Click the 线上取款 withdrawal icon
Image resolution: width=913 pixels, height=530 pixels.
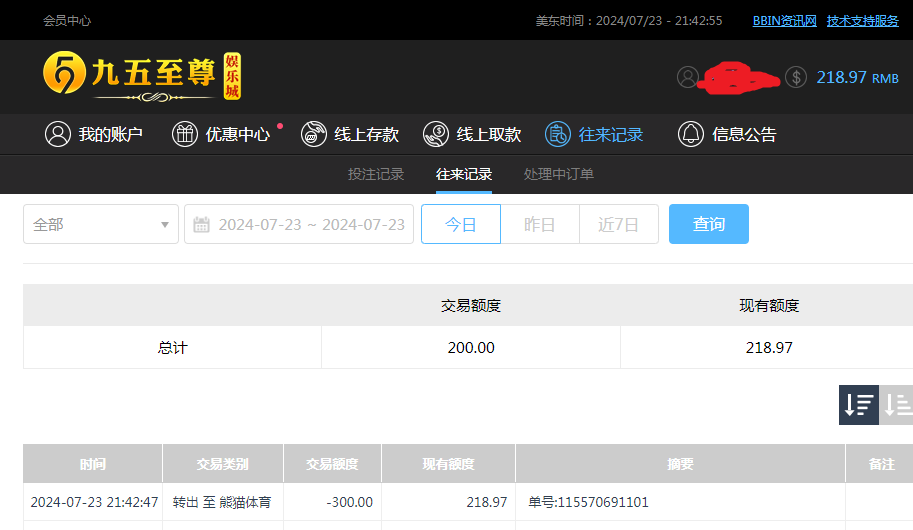coord(436,134)
